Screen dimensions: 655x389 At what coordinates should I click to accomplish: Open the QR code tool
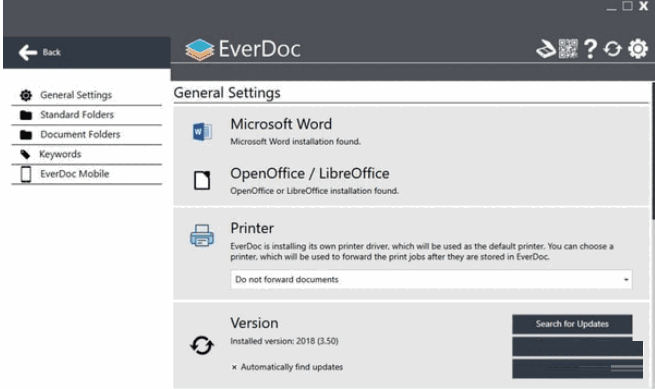(568, 49)
